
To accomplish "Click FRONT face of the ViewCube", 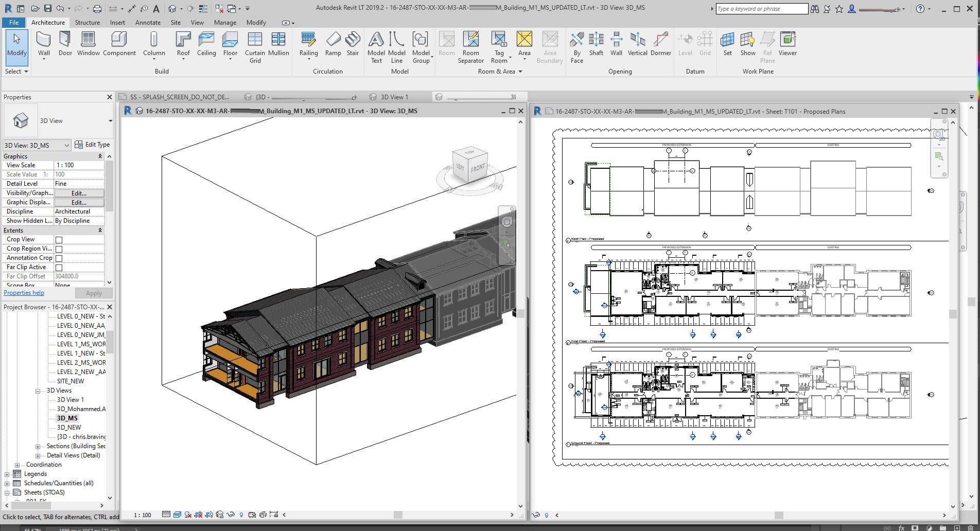I will click(478, 168).
